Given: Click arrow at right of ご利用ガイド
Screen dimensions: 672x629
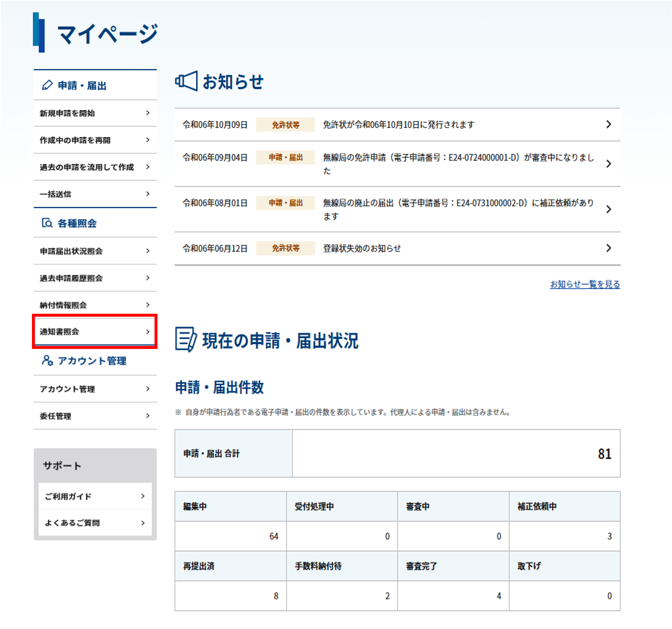Looking at the screenshot, I should coord(143,496).
